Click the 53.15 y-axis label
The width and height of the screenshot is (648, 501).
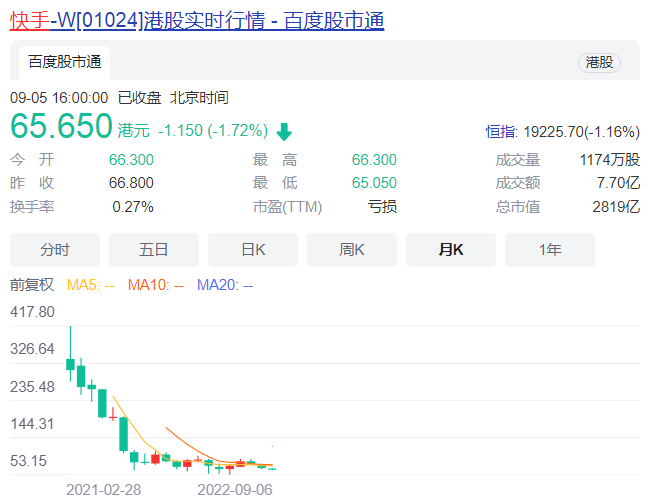[x=28, y=461]
